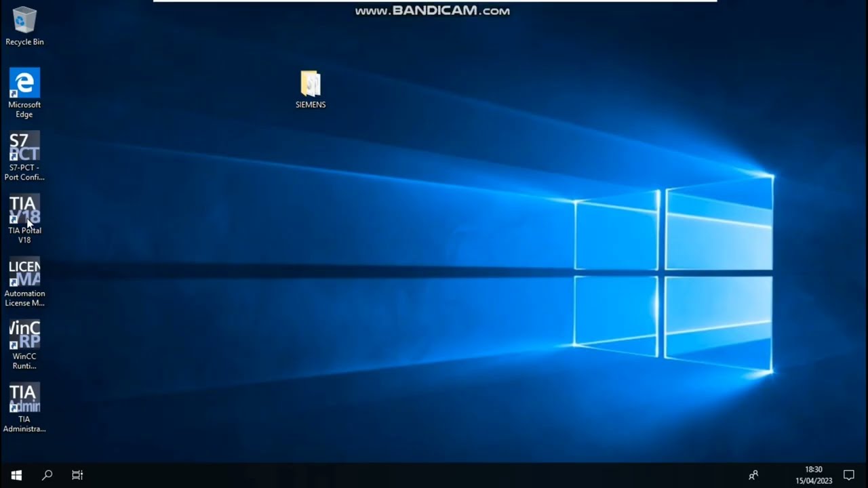
Task: Open taskbar search magnifier
Action: tap(47, 475)
